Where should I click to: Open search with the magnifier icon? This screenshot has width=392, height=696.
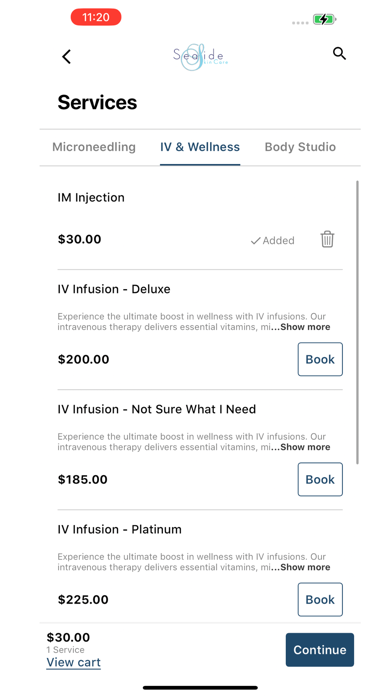click(x=339, y=54)
